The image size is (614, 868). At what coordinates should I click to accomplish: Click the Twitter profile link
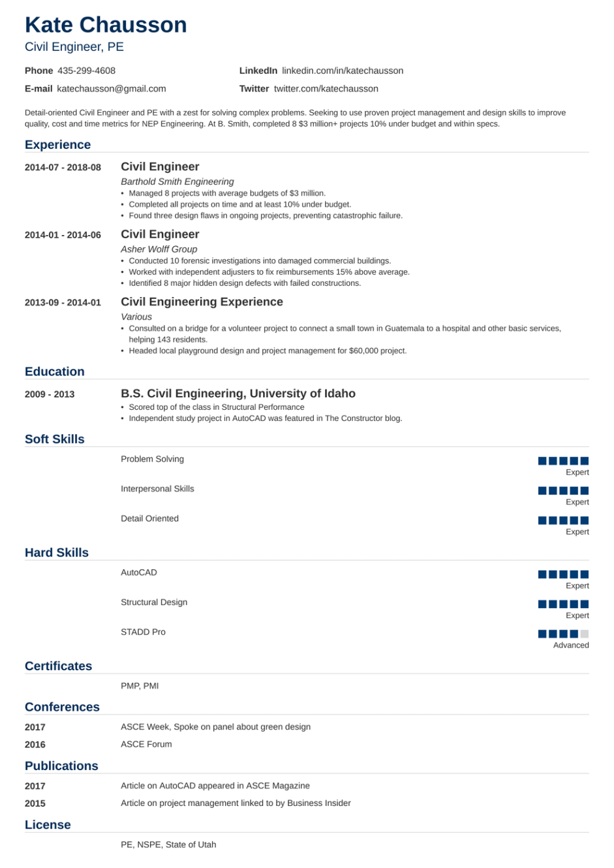(326, 89)
